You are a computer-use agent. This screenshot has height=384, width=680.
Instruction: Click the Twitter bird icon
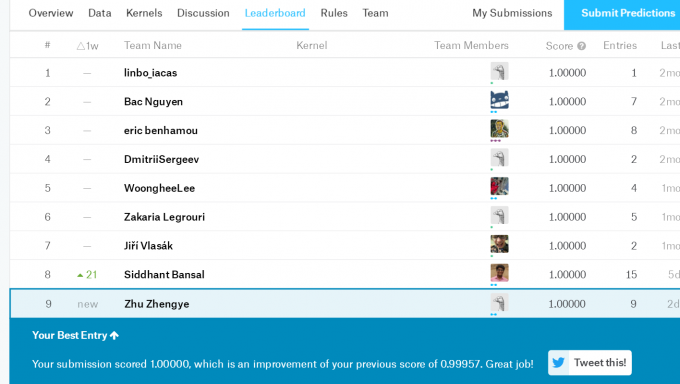tap(559, 363)
